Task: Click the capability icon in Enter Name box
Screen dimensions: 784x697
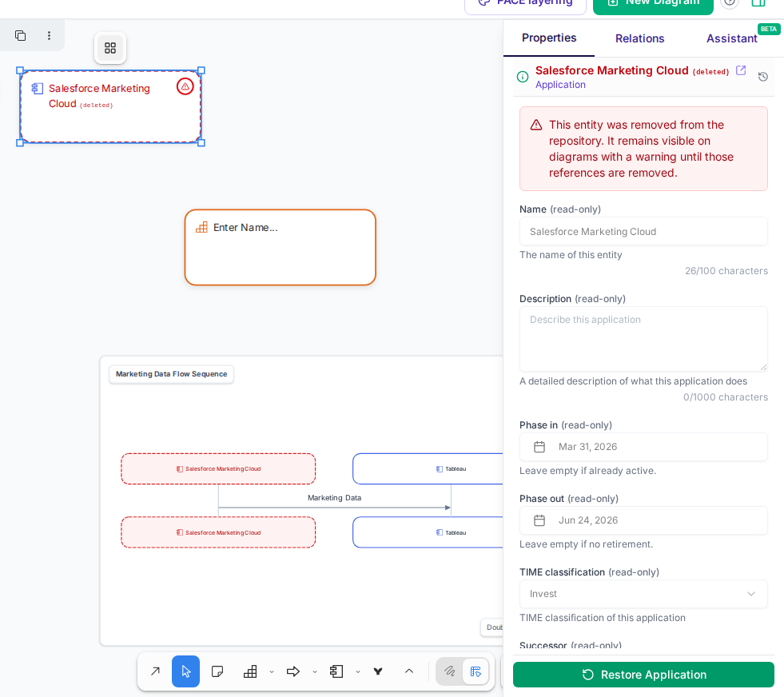Action: point(201,228)
